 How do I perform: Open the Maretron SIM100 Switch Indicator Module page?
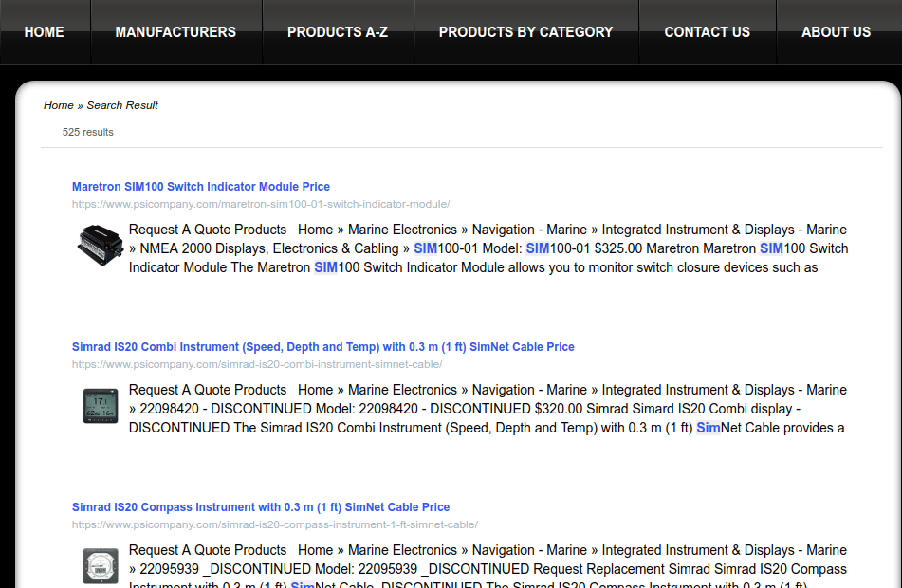[200, 186]
